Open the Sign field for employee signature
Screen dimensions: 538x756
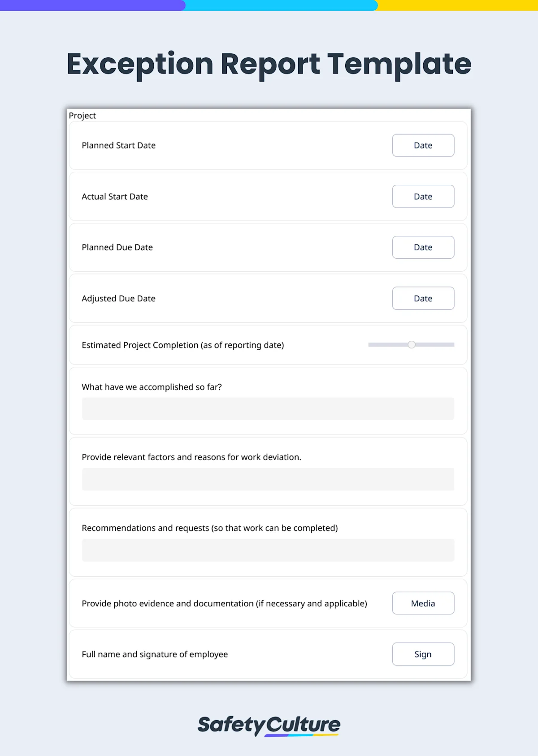tap(423, 654)
